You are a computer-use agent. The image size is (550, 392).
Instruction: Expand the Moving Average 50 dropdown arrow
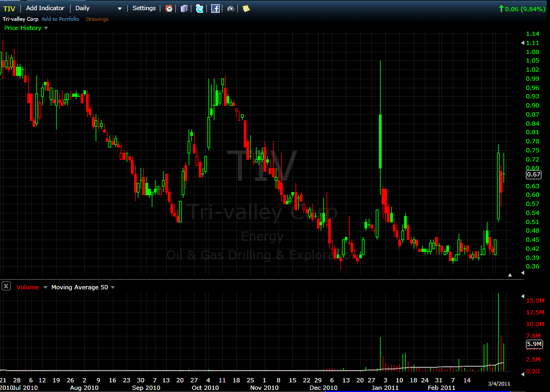click(113, 287)
